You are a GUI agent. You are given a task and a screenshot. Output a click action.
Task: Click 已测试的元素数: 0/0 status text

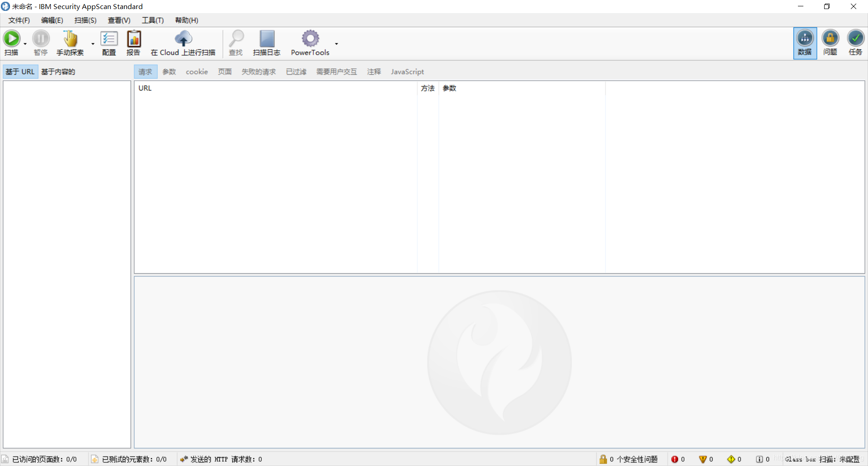click(x=134, y=459)
